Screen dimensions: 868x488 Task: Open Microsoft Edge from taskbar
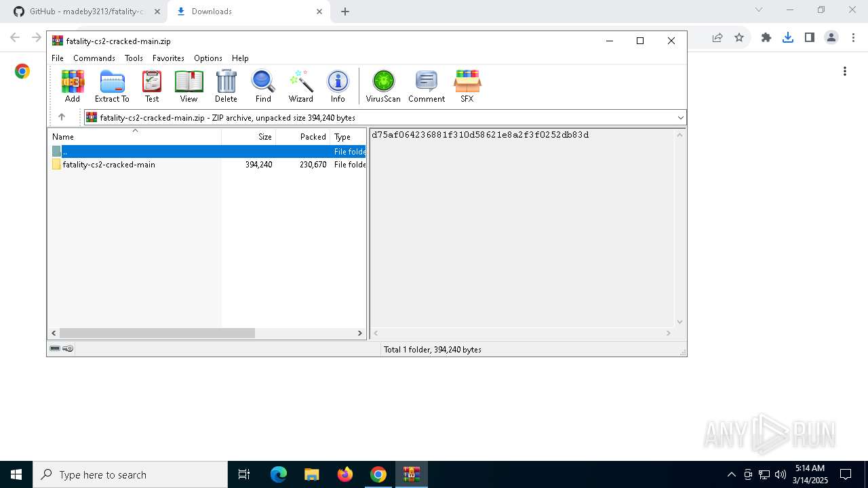(x=279, y=474)
